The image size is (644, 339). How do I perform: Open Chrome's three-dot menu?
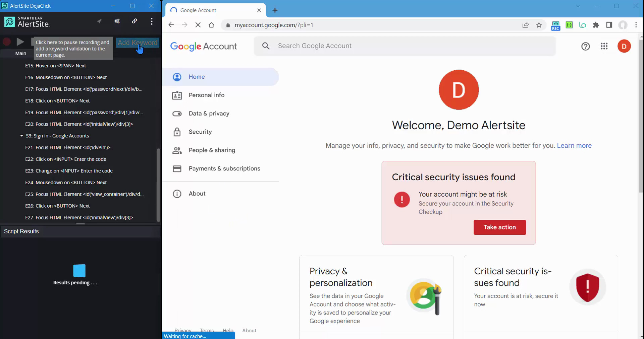click(x=636, y=25)
